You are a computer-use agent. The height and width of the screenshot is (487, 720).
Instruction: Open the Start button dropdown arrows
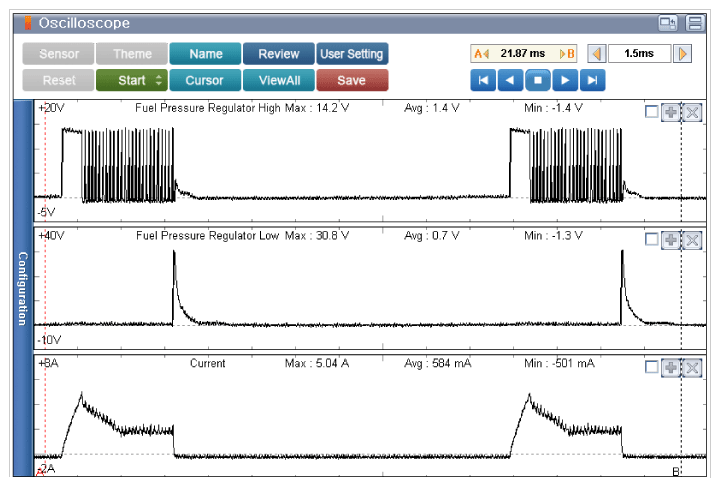[160, 80]
